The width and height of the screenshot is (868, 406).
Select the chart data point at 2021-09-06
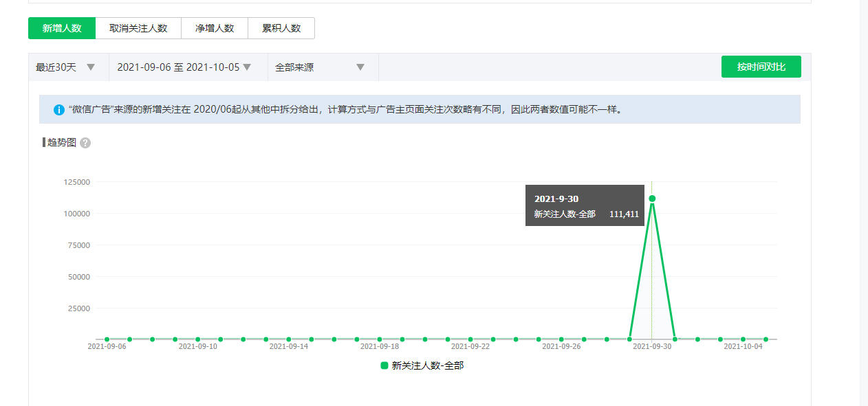[x=107, y=339]
